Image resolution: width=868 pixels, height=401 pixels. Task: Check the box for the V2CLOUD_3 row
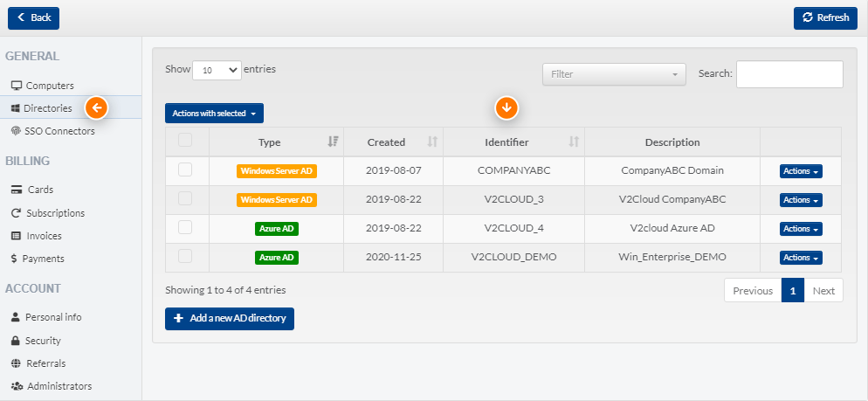pyautogui.click(x=185, y=198)
